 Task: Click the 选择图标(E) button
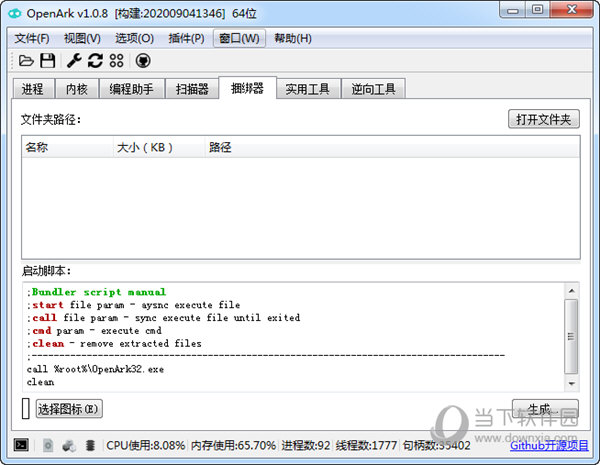click(x=69, y=409)
